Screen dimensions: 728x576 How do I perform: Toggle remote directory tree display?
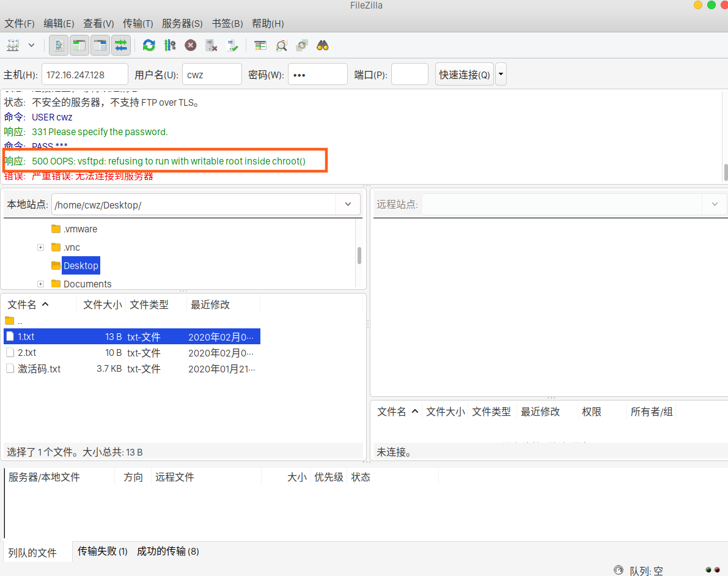click(x=100, y=45)
